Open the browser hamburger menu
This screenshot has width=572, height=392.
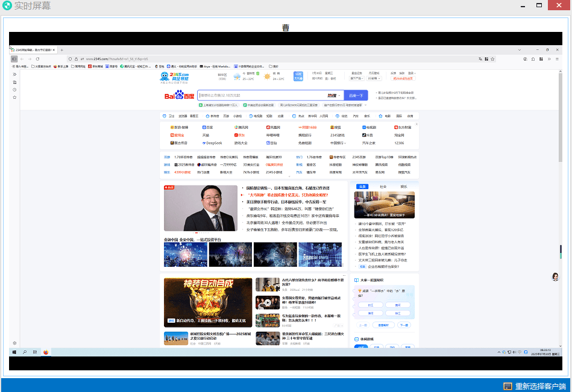557,59
